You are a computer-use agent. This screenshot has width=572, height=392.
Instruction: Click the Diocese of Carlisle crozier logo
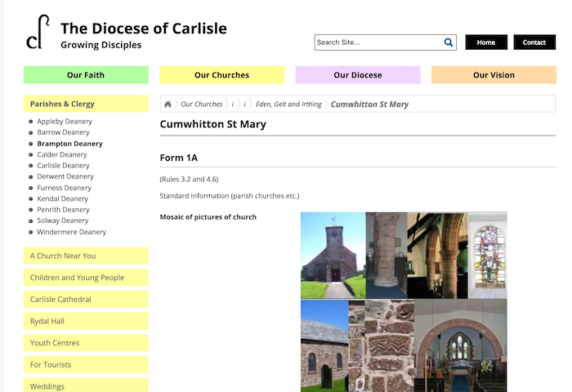click(38, 33)
